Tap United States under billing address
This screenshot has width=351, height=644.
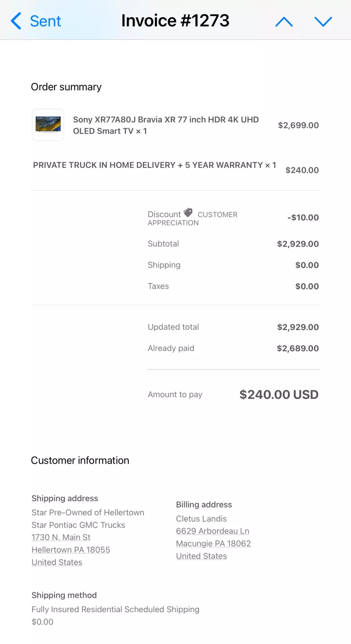pos(201,556)
